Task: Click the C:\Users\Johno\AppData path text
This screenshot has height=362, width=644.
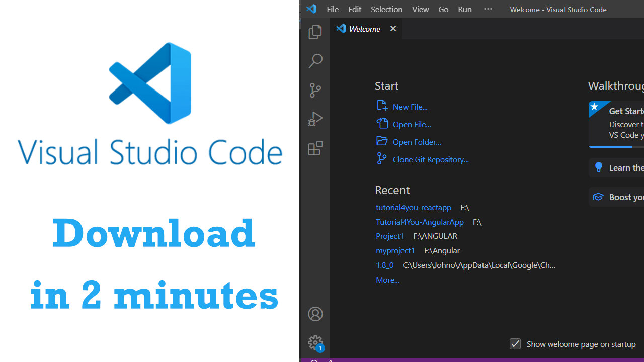Action: coord(479,265)
